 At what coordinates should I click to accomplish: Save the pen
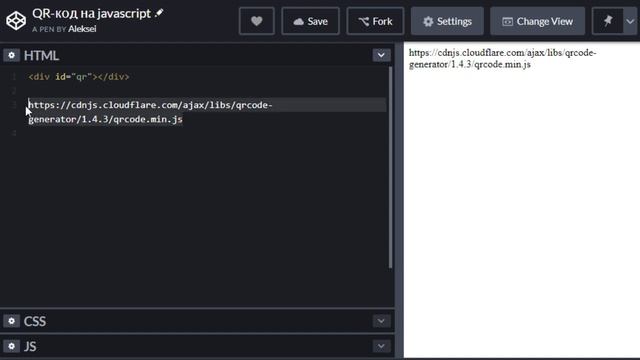coord(310,21)
